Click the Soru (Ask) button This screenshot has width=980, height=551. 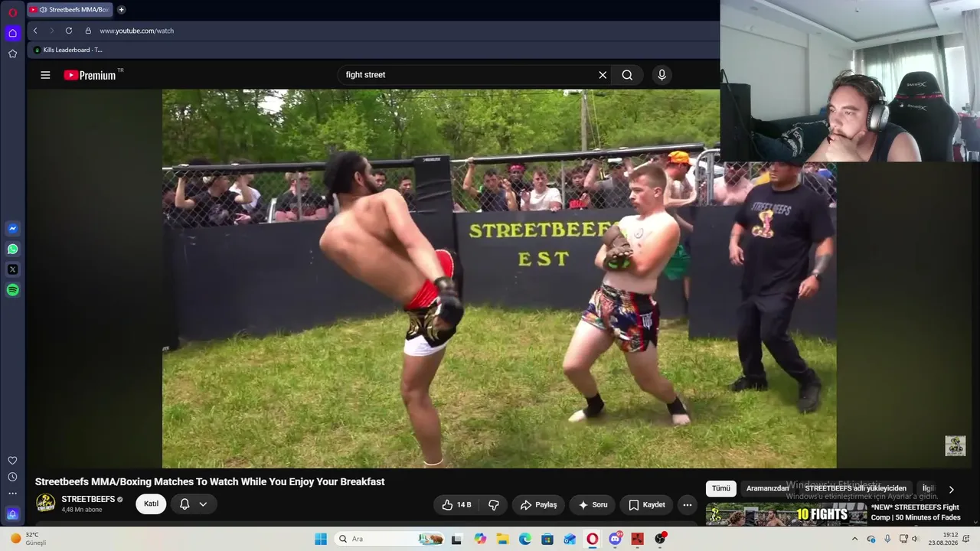click(593, 505)
